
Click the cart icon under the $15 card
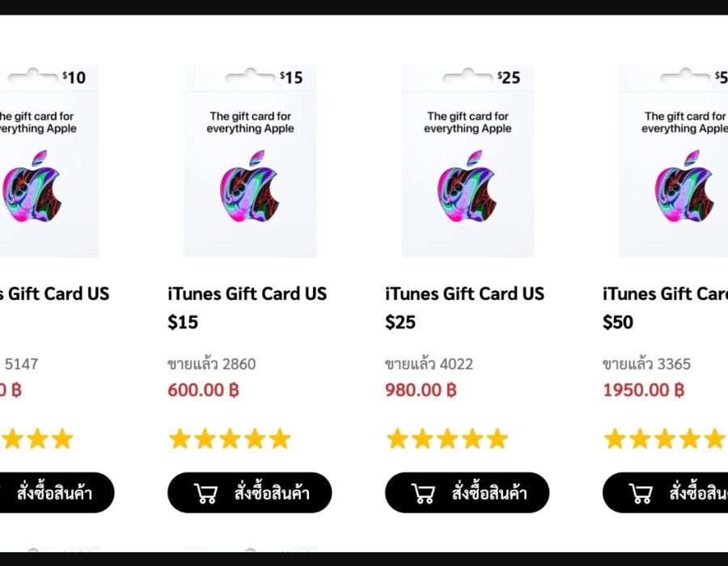coord(206,493)
